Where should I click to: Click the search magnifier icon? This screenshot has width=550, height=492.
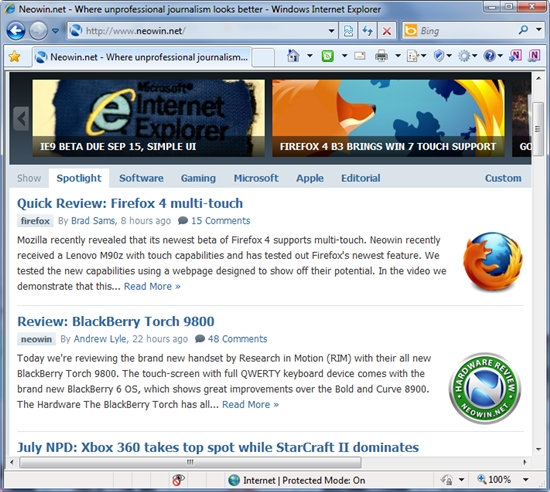523,30
